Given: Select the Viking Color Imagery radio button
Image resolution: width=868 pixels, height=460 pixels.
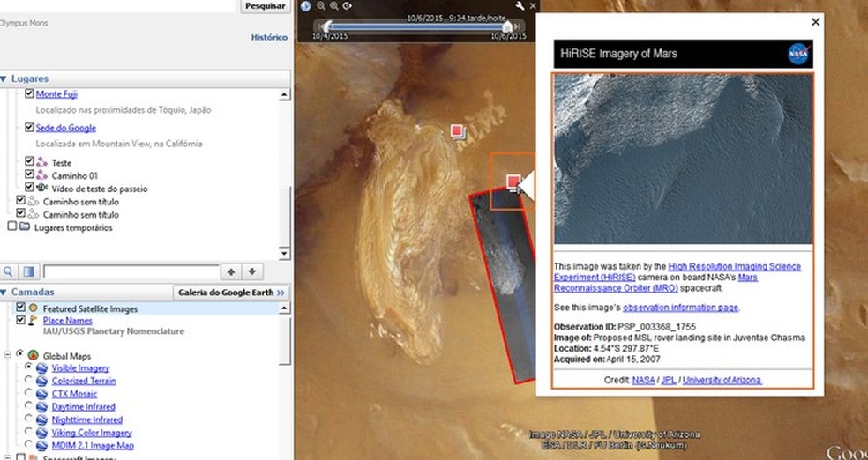Looking at the screenshot, I should click(28, 431).
